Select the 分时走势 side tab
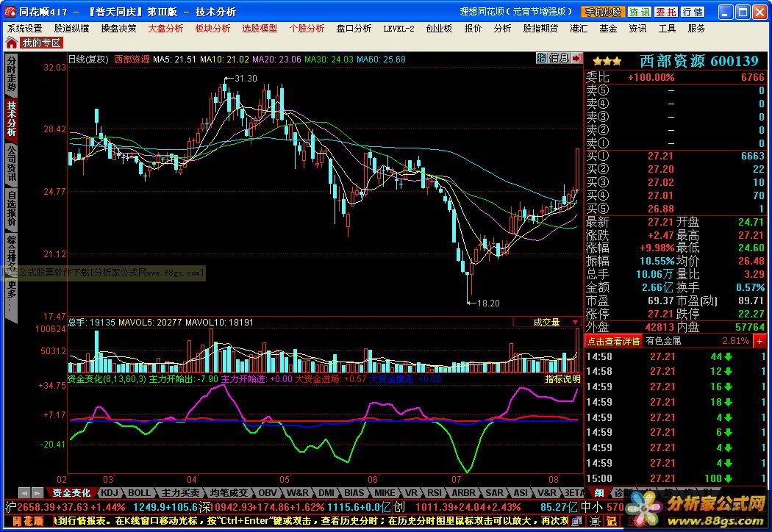This screenshot has height=532, width=772. click(x=11, y=73)
